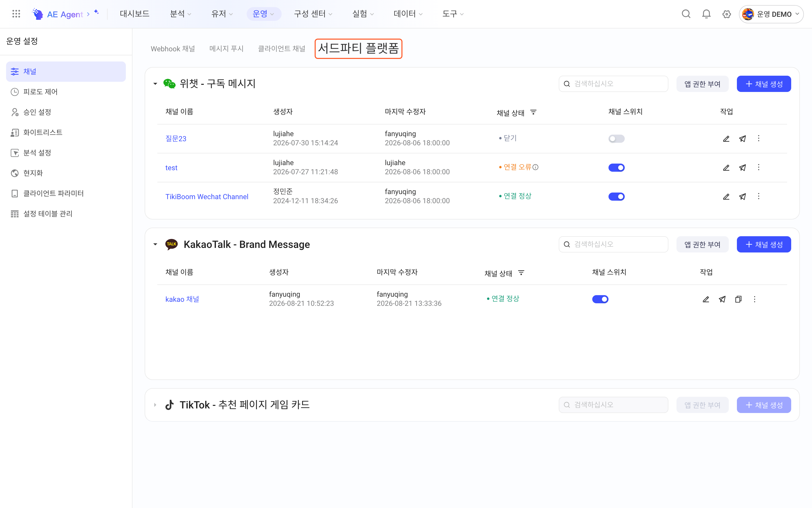812x508 pixels.
Task: Filter KakaoTalk table by 채널 상태
Action: pos(521,273)
